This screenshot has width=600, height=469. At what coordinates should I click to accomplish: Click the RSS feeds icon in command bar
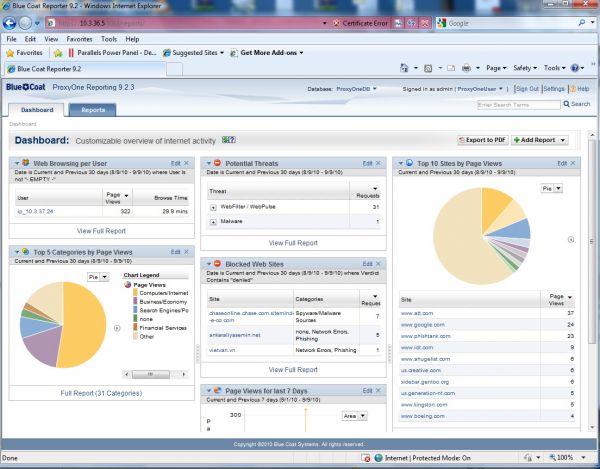pos(428,68)
